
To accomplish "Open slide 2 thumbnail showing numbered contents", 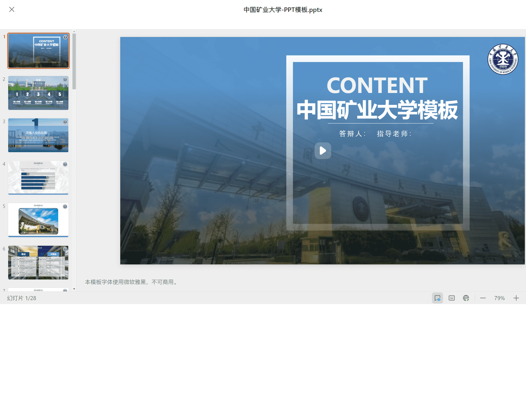I will [x=38, y=93].
